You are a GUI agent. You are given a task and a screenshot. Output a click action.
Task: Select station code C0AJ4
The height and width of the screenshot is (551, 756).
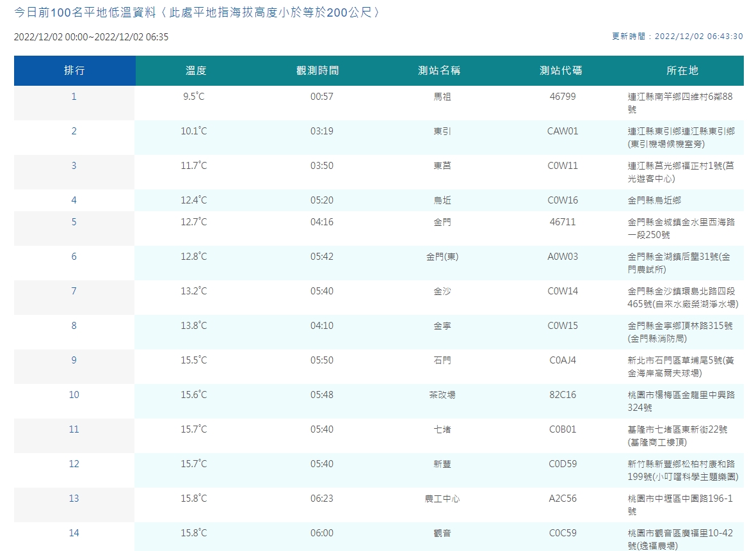click(563, 360)
